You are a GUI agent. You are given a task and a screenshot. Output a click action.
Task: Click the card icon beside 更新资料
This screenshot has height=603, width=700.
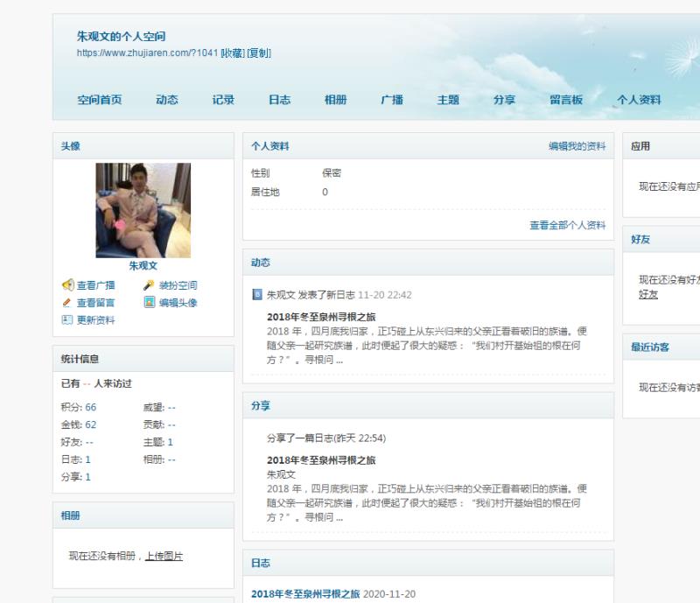pyautogui.click(x=67, y=320)
